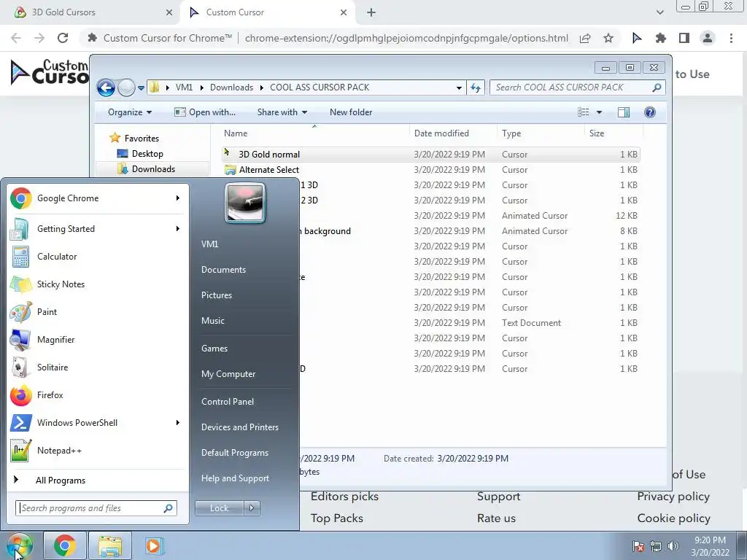Open the Organize menu
Screen dimensions: 747x560
click(x=130, y=112)
